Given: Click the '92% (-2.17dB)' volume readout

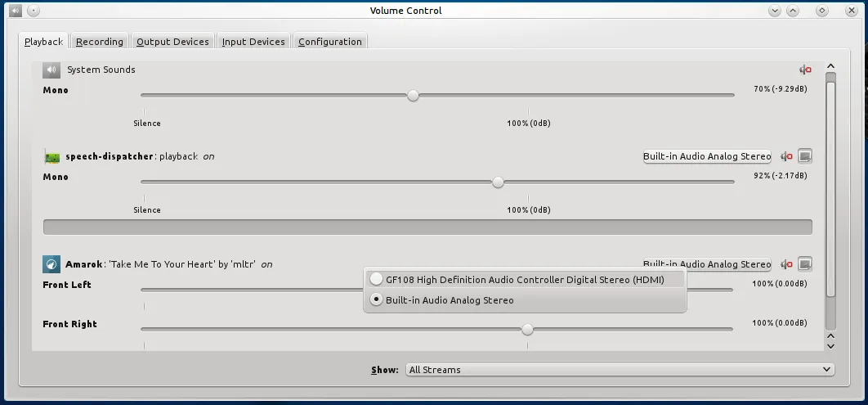Looking at the screenshot, I should pos(780,176).
